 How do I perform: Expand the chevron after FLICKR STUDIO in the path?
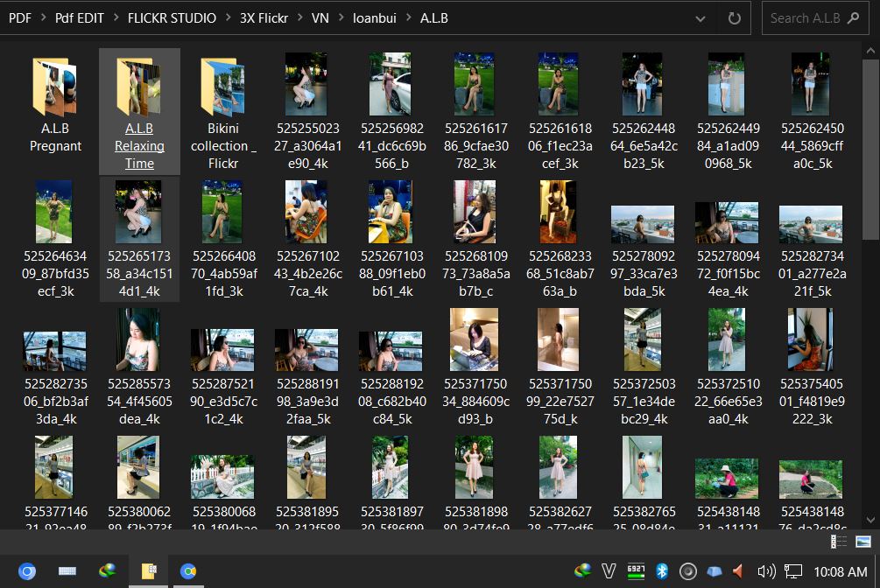[x=228, y=18]
